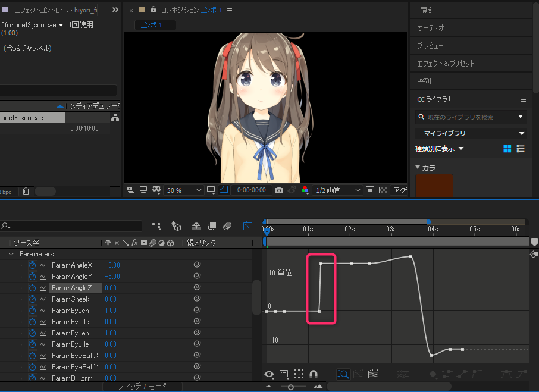Fit all graphs to view
The width and height of the screenshot is (539, 392).
coord(373,374)
